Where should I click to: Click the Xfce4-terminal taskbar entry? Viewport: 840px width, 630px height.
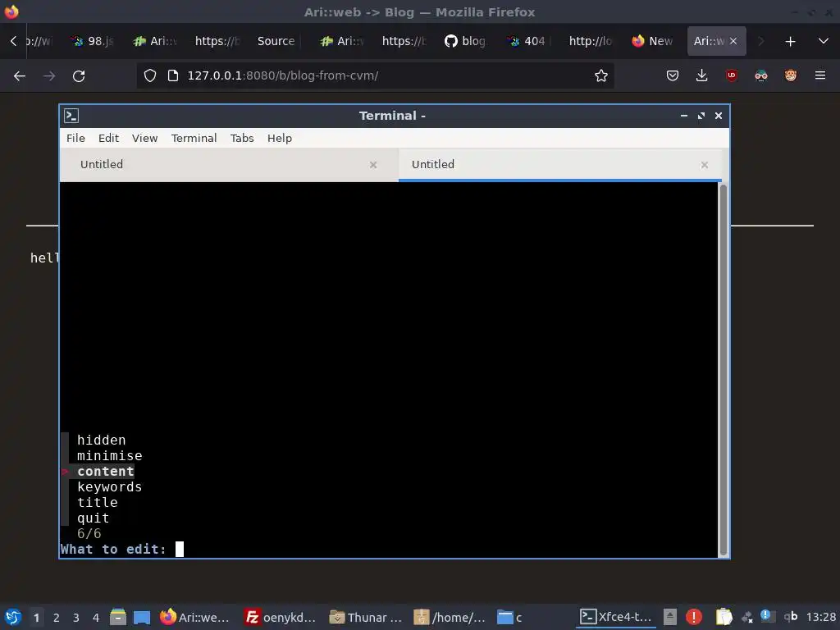(x=617, y=617)
